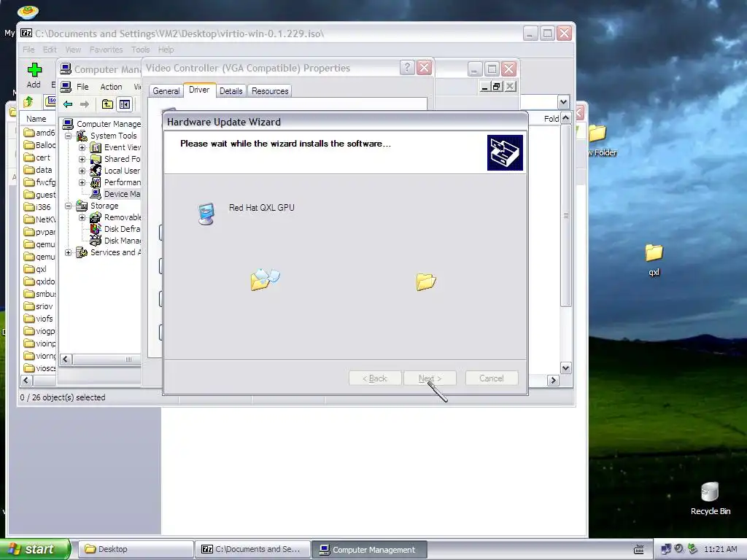Expand the Services and Applications node

coord(68,252)
